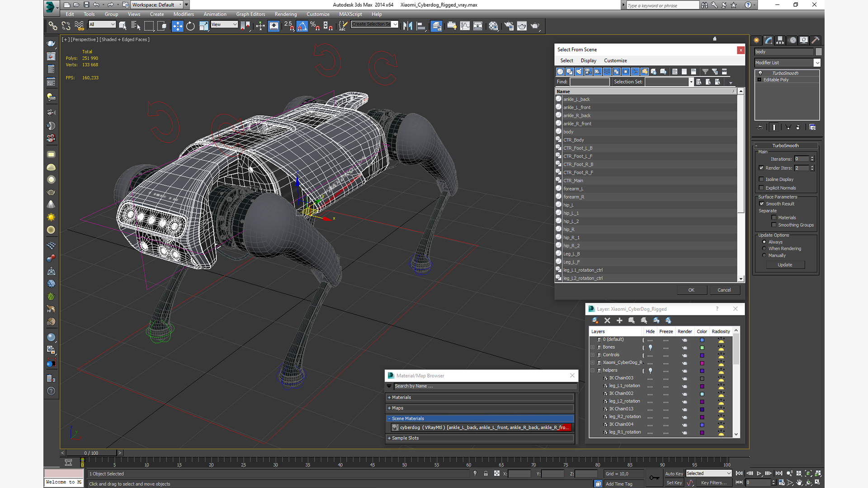The height and width of the screenshot is (488, 868).
Task: Select the When Rendering update option
Action: click(764, 249)
